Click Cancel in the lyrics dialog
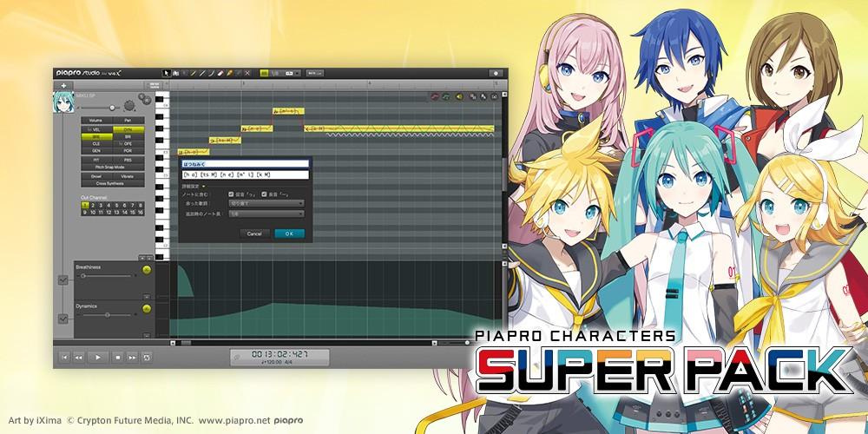This screenshot has width=868, height=434. pos(253,233)
